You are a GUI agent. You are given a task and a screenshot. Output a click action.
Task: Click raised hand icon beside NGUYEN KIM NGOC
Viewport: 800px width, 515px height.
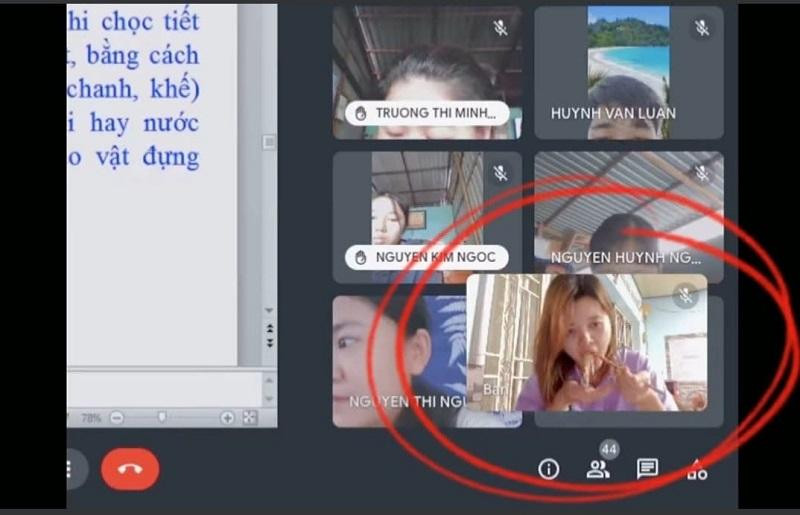click(x=361, y=257)
